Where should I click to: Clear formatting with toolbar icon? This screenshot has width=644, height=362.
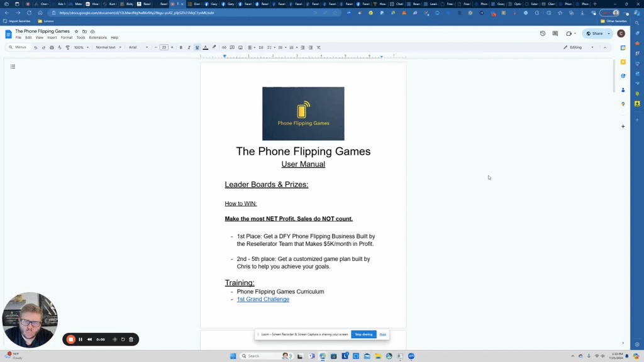coord(319,48)
